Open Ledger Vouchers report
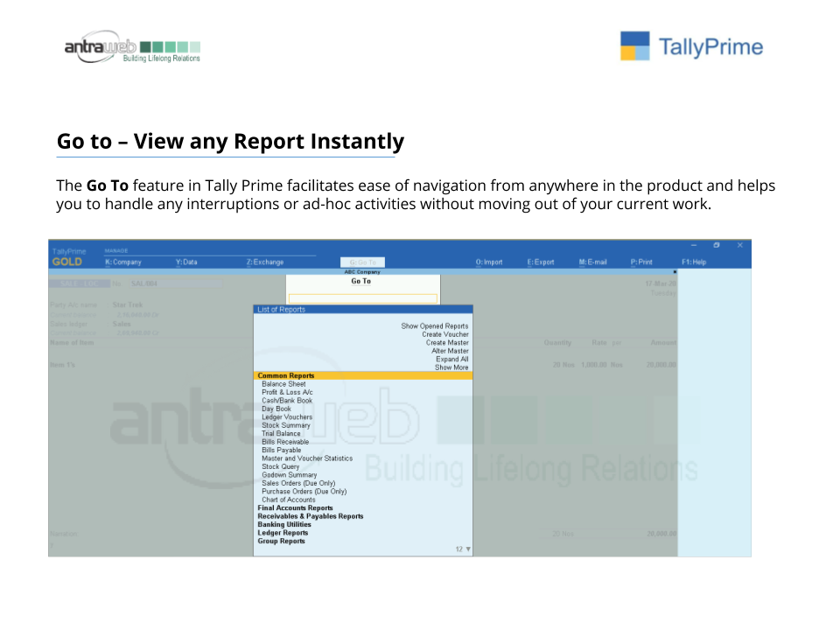840x630 pixels. tap(287, 416)
